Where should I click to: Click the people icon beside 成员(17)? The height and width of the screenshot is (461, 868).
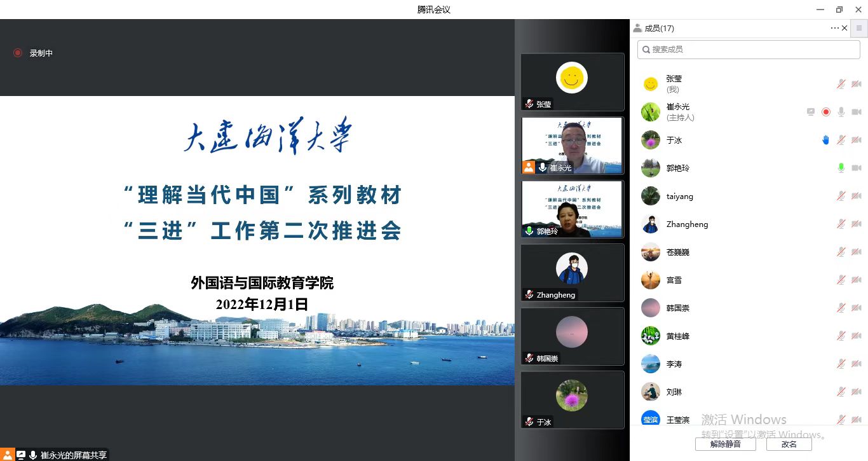coord(637,28)
